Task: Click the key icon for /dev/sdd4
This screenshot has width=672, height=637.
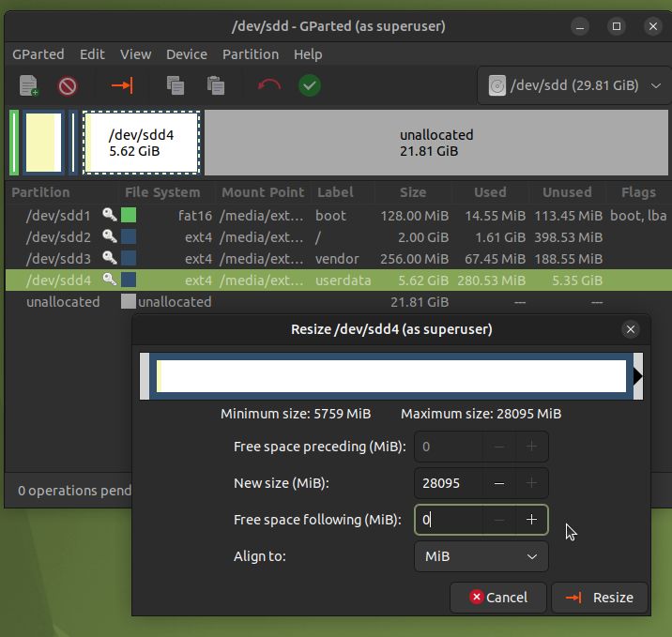Action: click(x=110, y=280)
